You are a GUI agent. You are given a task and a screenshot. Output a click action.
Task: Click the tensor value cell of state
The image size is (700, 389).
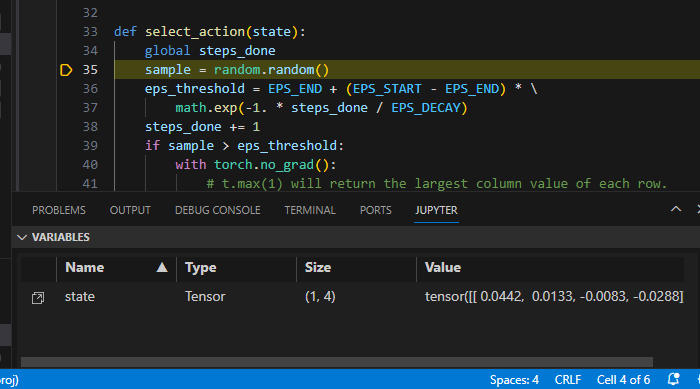(554, 297)
